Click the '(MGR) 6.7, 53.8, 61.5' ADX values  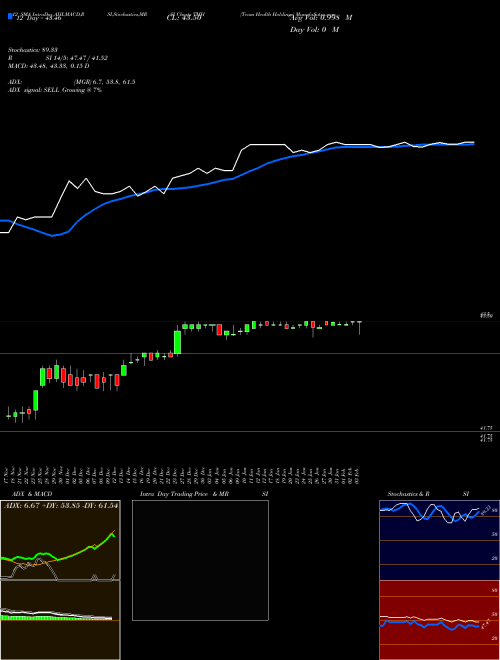point(104,82)
